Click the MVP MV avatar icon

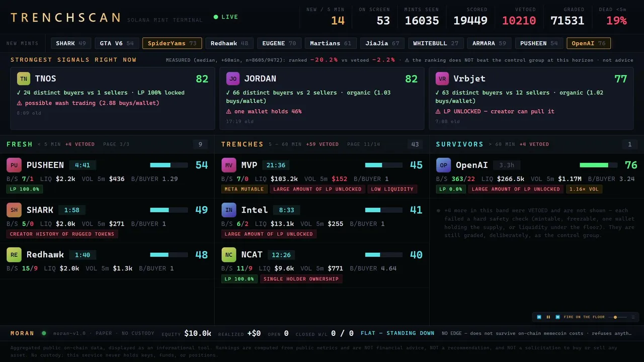click(229, 165)
